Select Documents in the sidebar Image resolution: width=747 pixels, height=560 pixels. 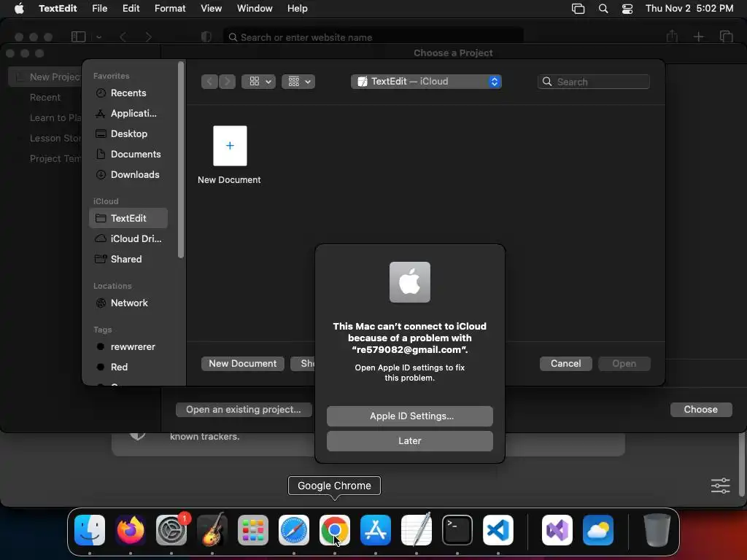[x=128, y=155]
